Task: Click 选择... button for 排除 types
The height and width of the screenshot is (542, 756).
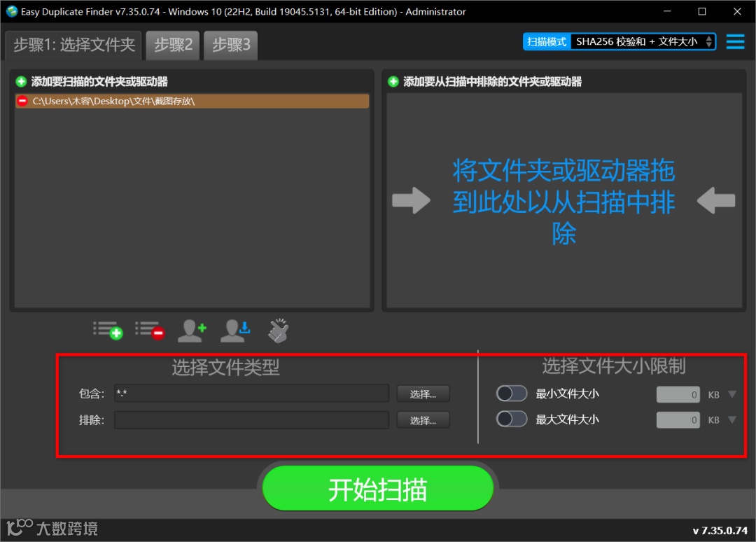Action: coord(423,420)
